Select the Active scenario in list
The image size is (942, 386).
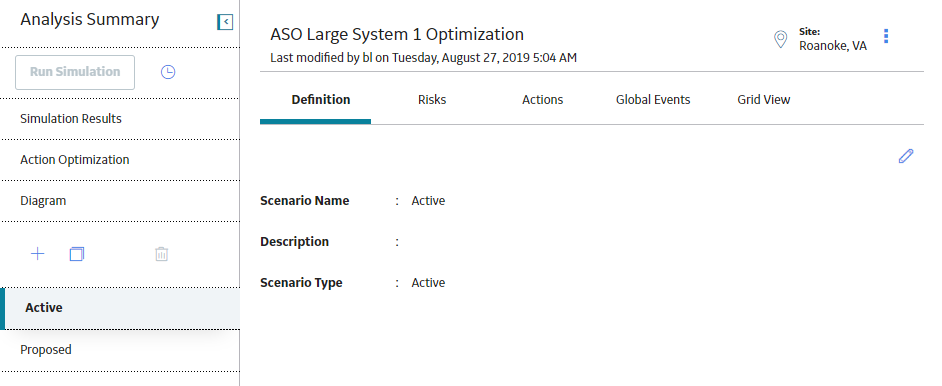click(120, 308)
